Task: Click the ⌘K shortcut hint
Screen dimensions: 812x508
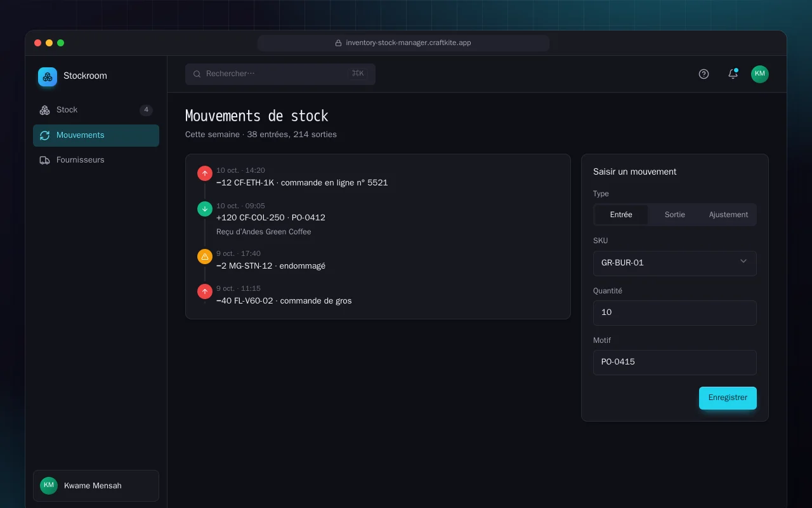Action: (358, 74)
